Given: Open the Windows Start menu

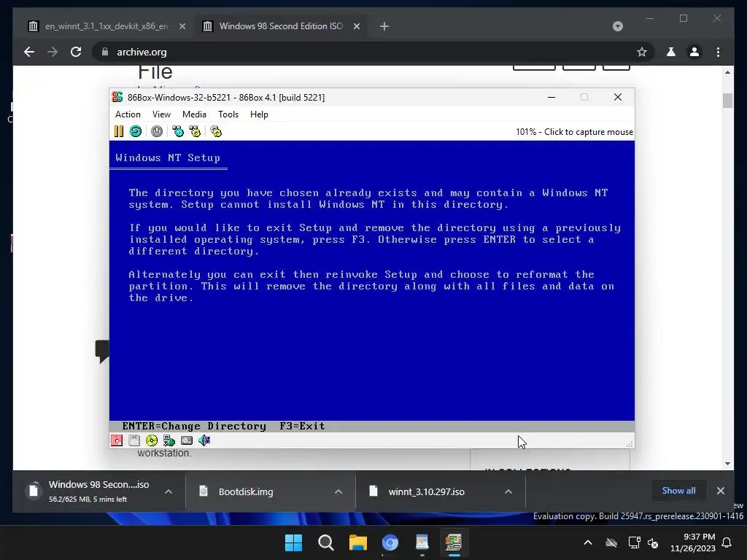Looking at the screenshot, I should 293,542.
